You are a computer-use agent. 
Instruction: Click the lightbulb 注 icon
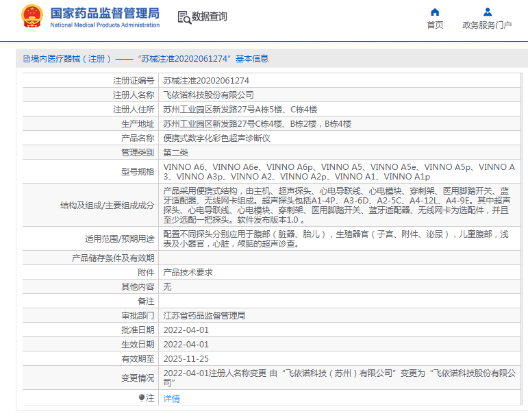[142, 398]
